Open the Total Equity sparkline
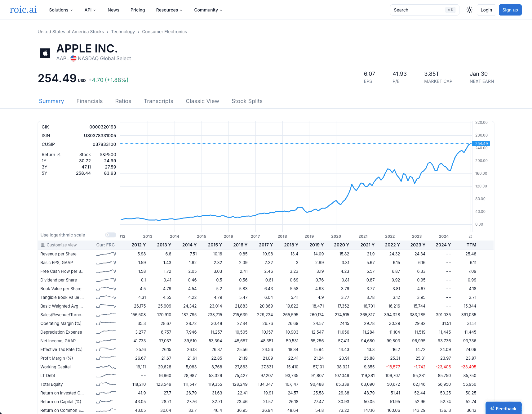532x414 pixels. [106, 384]
